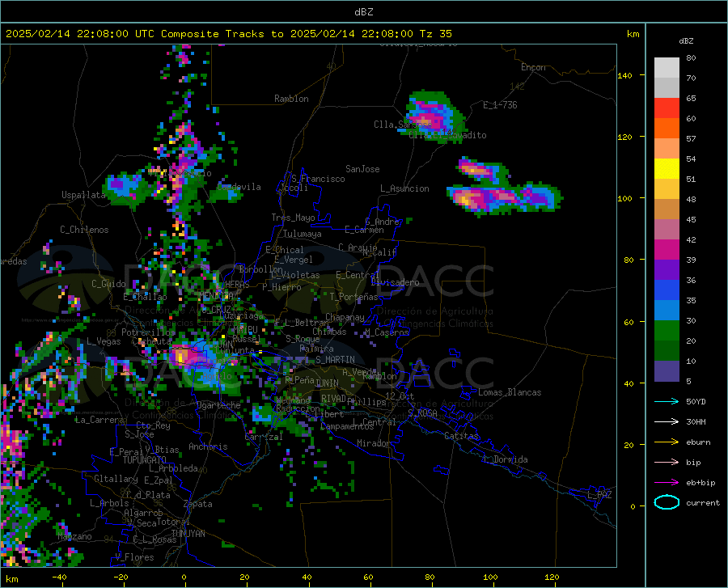Image resolution: width=728 pixels, height=588 pixels.
Task: Click the L_Asuncion map label
Action: 405,188
